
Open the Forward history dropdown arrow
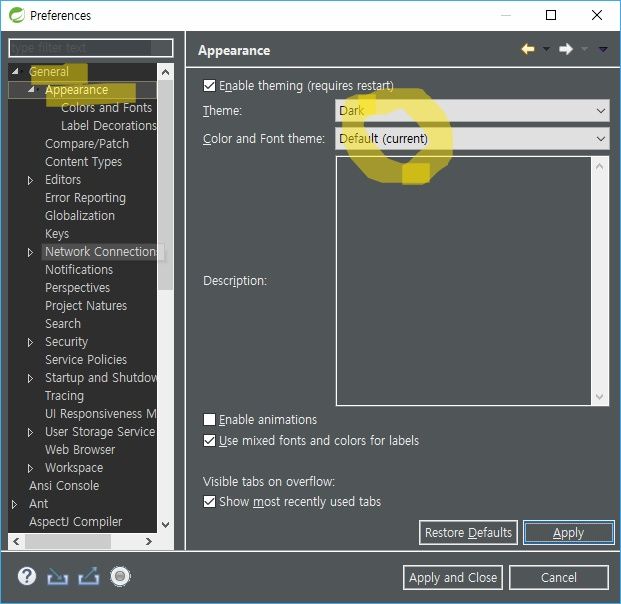pyautogui.click(x=584, y=50)
